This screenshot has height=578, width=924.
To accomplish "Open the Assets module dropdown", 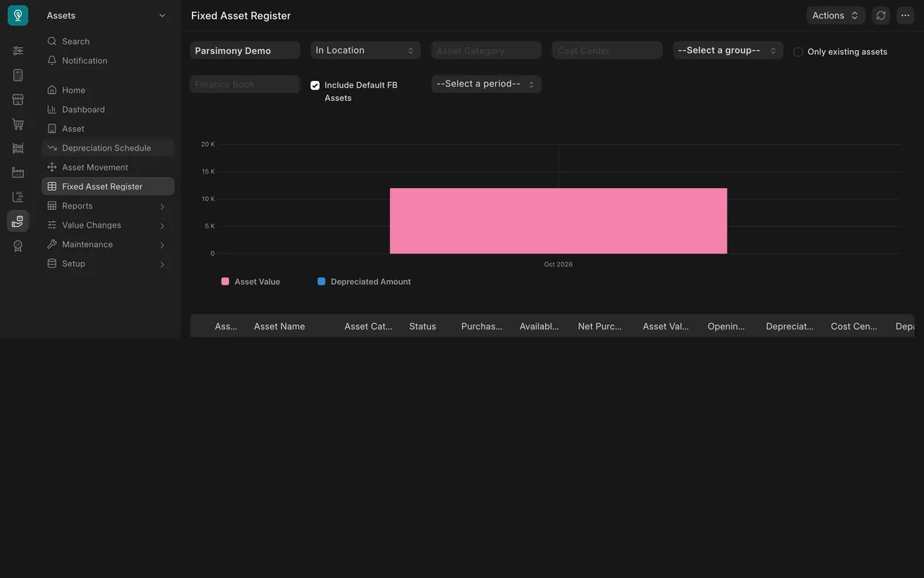I will pos(106,15).
